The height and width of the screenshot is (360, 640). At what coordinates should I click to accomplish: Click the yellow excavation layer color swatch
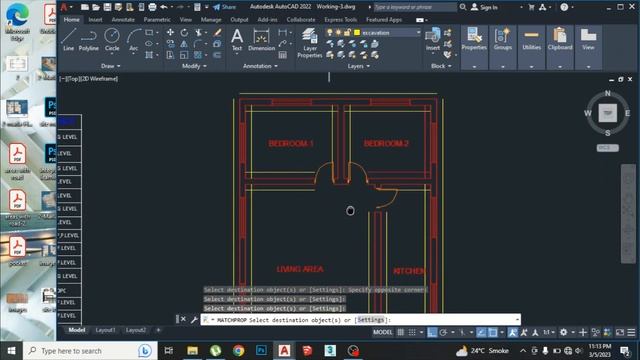tap(357, 32)
